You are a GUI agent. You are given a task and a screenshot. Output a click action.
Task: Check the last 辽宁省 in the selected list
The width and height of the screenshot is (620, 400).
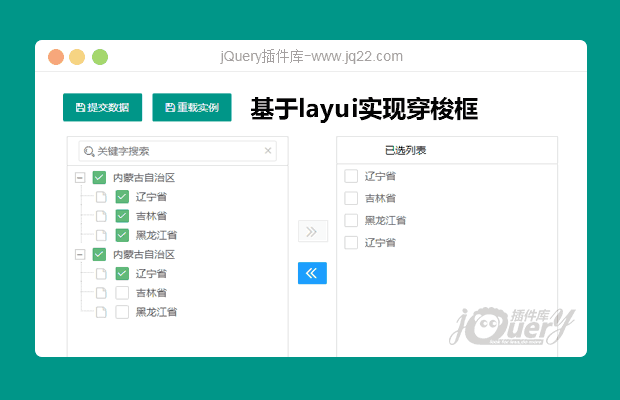pos(351,242)
